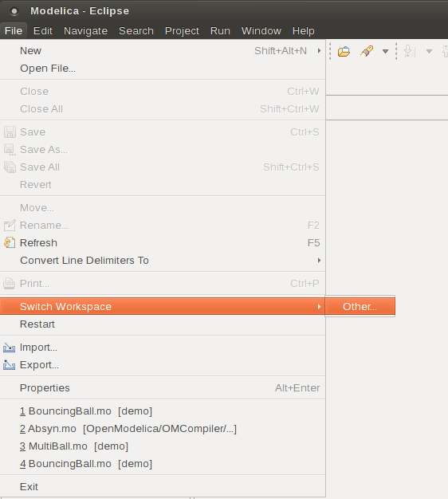This screenshot has height=499, width=448.
Task: Open the next annotation dropdown arrow
Action: 429,51
